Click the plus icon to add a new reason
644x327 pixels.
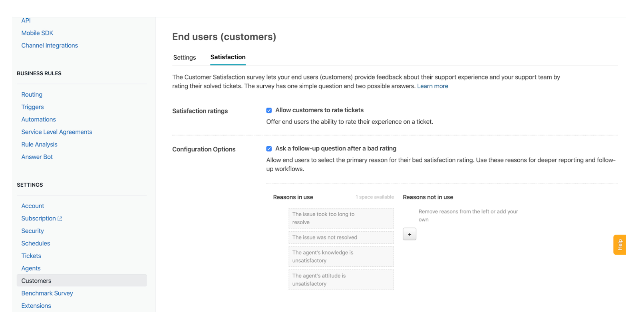(x=409, y=234)
